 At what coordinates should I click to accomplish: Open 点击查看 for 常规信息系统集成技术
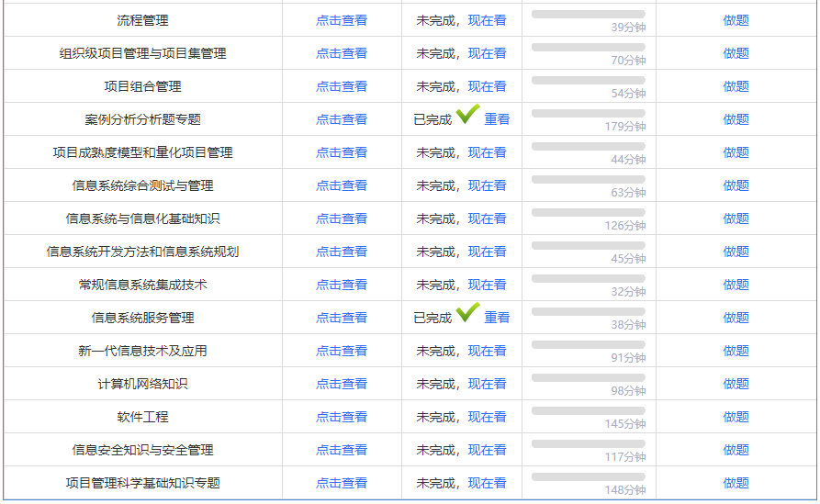[x=342, y=285]
